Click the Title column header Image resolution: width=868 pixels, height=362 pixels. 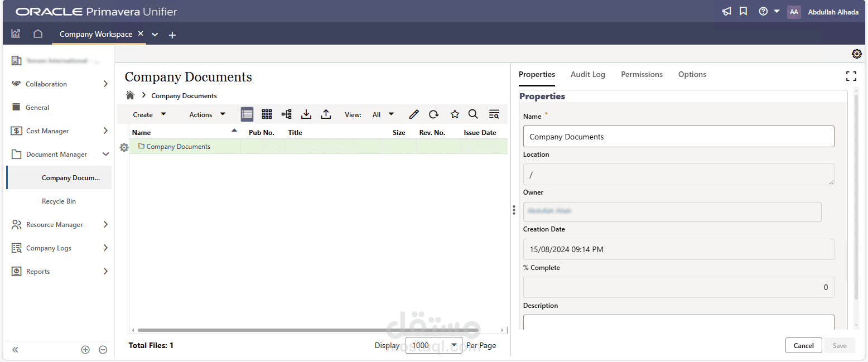tap(295, 133)
